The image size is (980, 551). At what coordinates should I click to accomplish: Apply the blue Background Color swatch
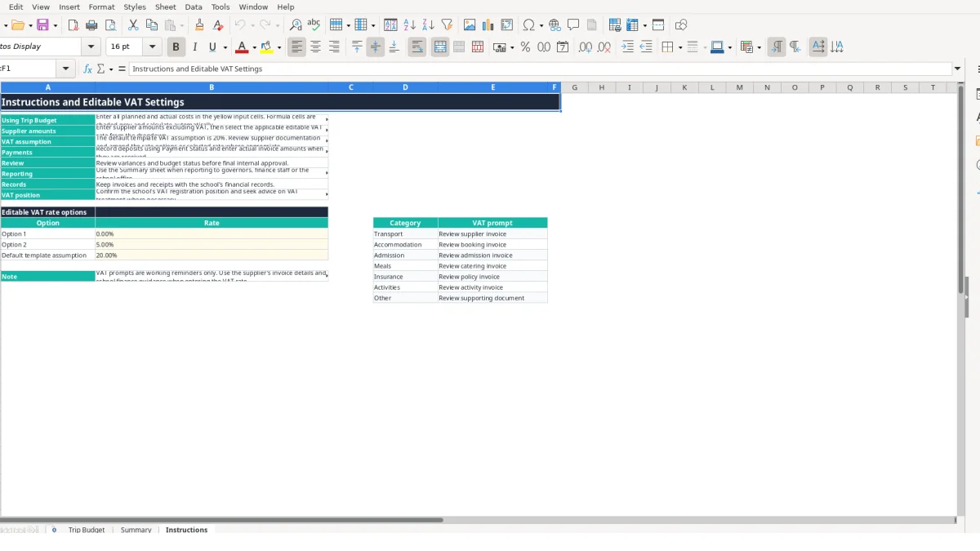pyautogui.click(x=716, y=47)
